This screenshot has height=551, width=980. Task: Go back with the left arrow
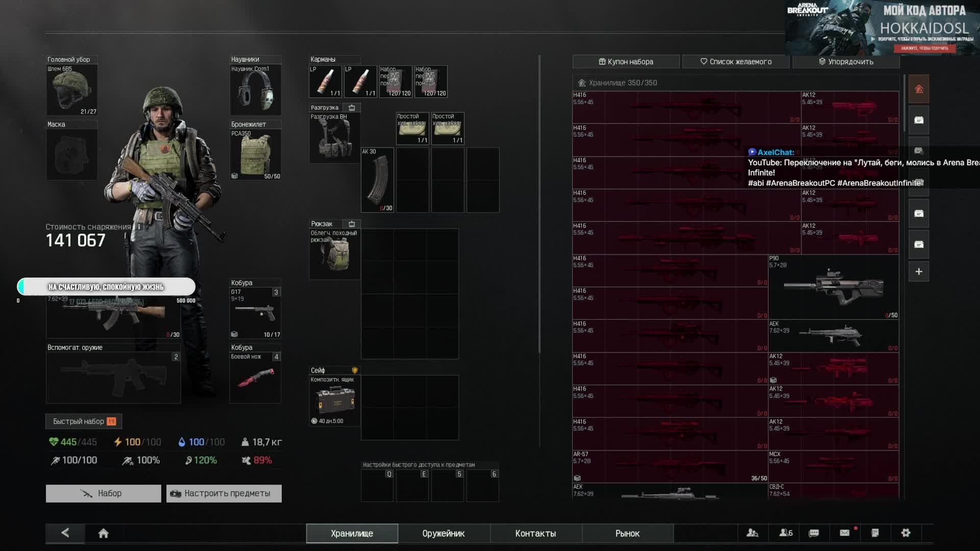[65, 533]
